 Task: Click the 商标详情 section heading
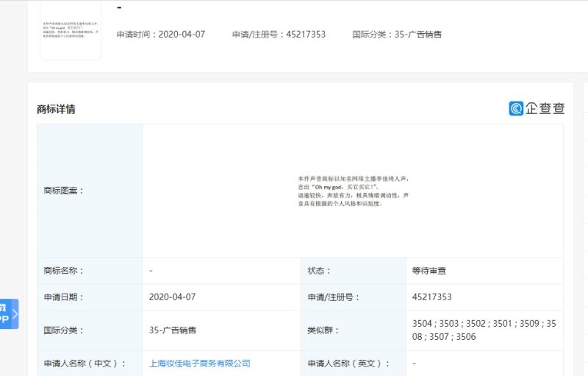pyautogui.click(x=56, y=110)
